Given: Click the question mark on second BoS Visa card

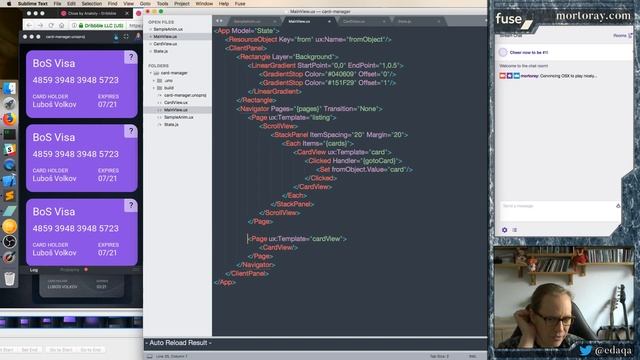Looking at the screenshot, I should pyautogui.click(x=131, y=131).
